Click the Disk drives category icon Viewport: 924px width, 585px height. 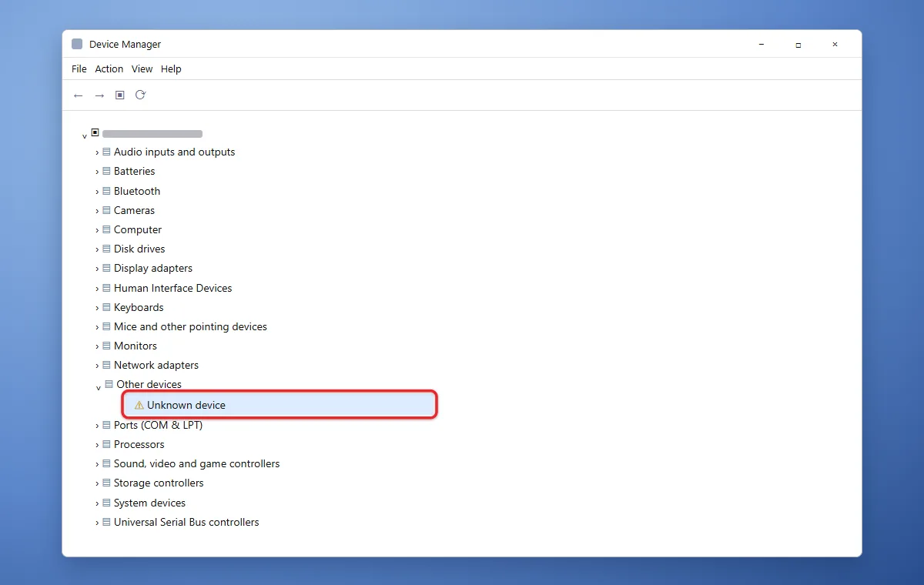(107, 249)
